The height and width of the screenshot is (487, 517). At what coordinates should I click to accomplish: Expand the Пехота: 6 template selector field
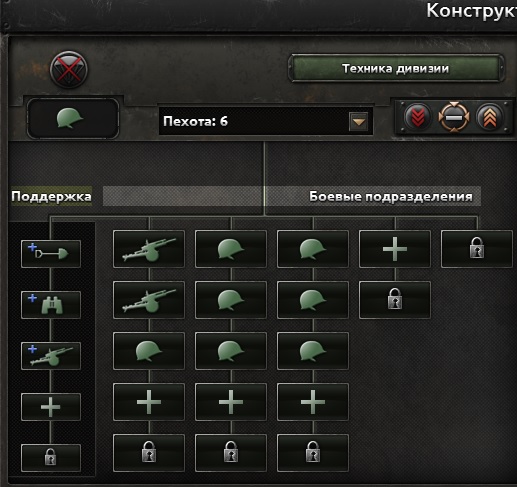(x=266, y=121)
